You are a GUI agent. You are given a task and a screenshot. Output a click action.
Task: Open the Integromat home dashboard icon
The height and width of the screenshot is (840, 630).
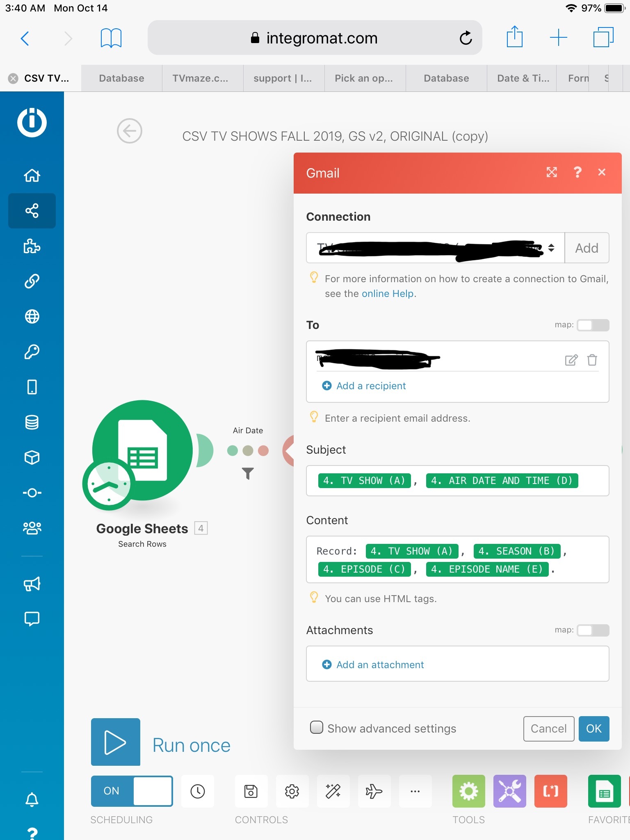[32, 176]
